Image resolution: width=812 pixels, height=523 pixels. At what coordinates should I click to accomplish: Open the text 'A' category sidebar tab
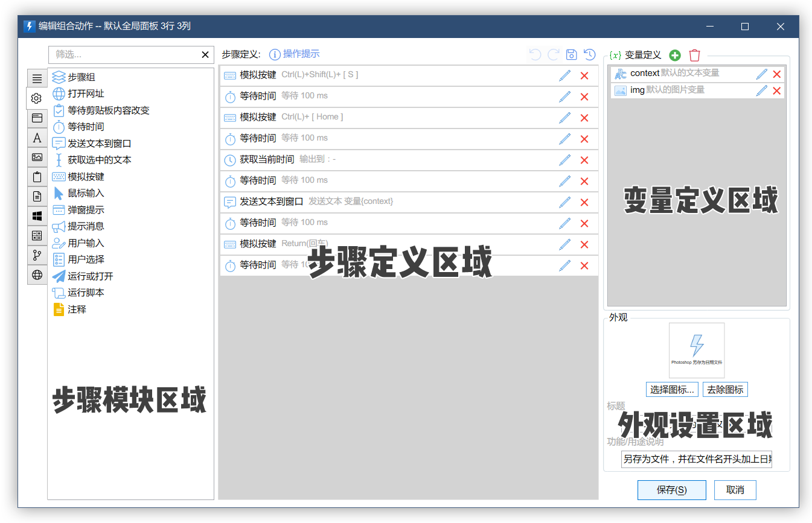click(x=37, y=138)
